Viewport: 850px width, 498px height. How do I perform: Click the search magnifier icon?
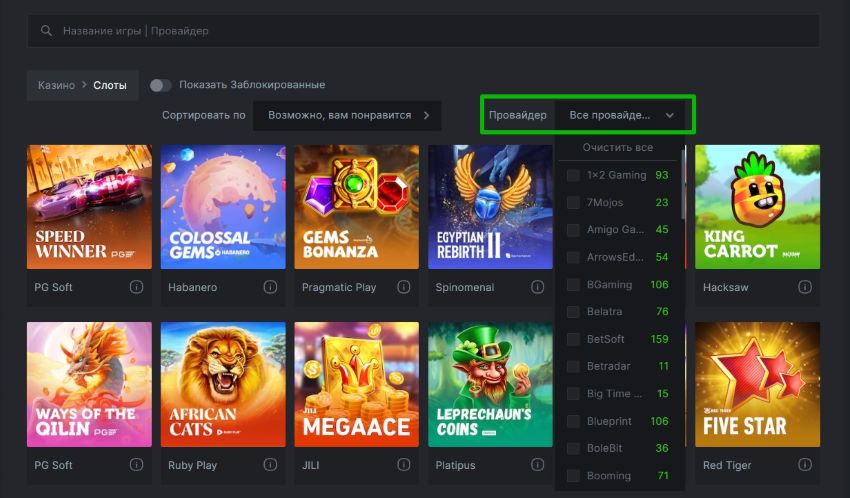[x=46, y=31]
